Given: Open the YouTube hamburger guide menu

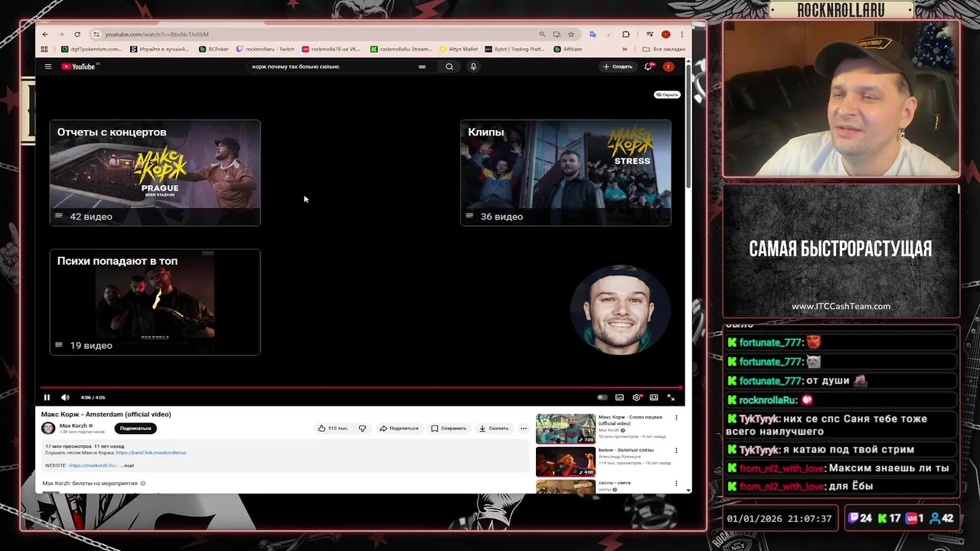Looking at the screenshot, I should pyautogui.click(x=47, y=67).
